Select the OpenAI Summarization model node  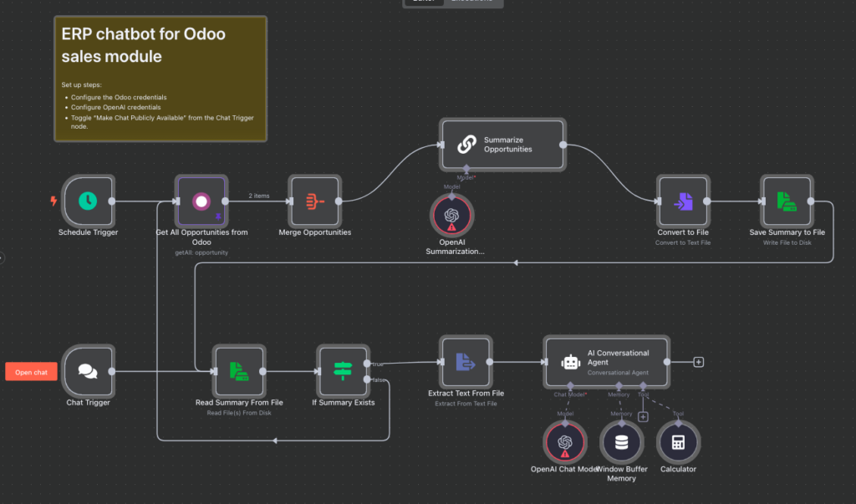coord(451,215)
